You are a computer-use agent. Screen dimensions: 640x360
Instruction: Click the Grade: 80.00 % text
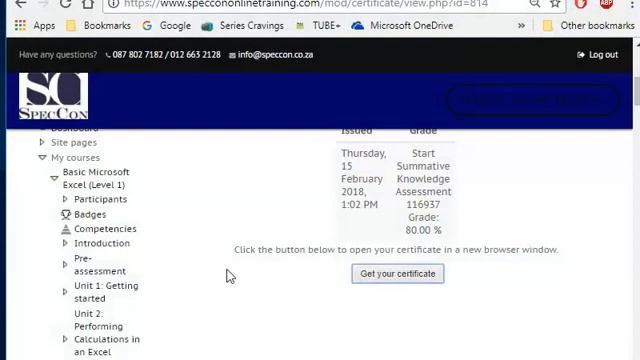[x=423, y=224]
